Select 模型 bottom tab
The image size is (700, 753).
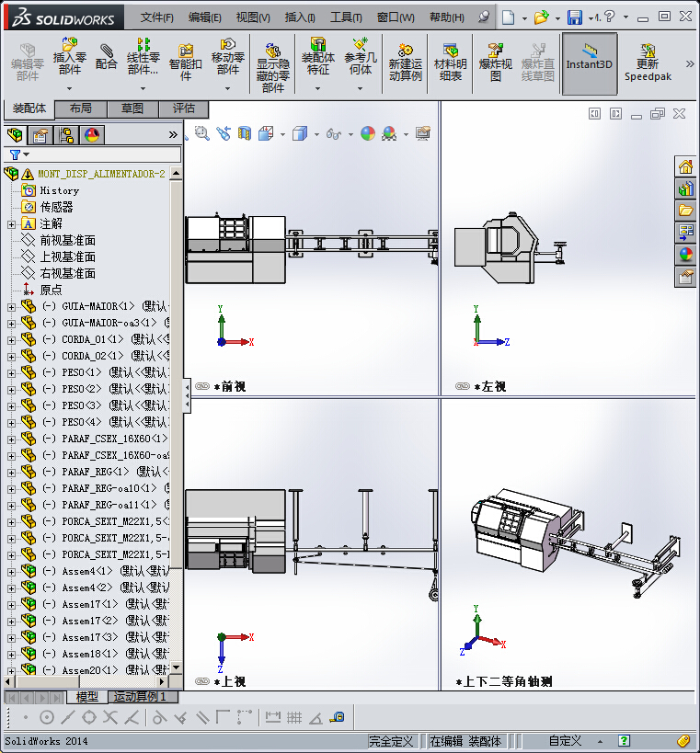87,696
